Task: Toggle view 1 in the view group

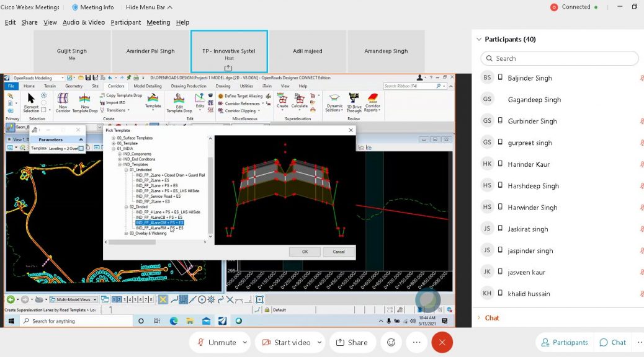Action: pos(114,299)
